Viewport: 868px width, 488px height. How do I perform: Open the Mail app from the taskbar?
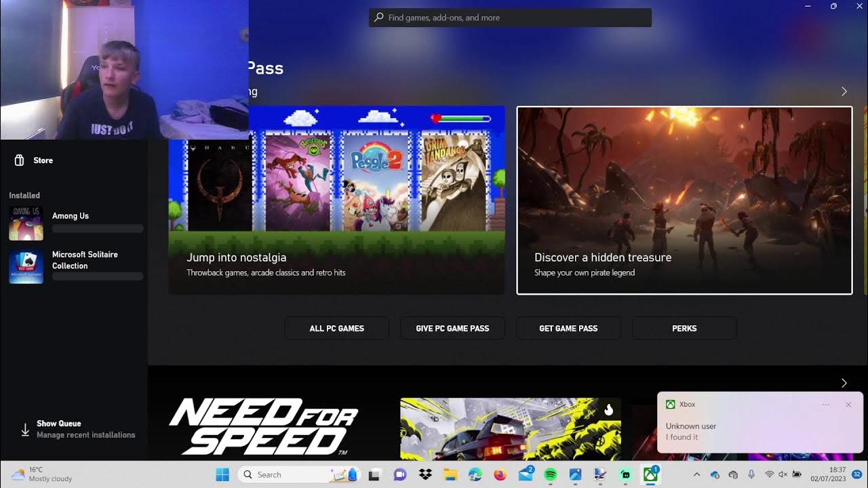click(x=526, y=474)
